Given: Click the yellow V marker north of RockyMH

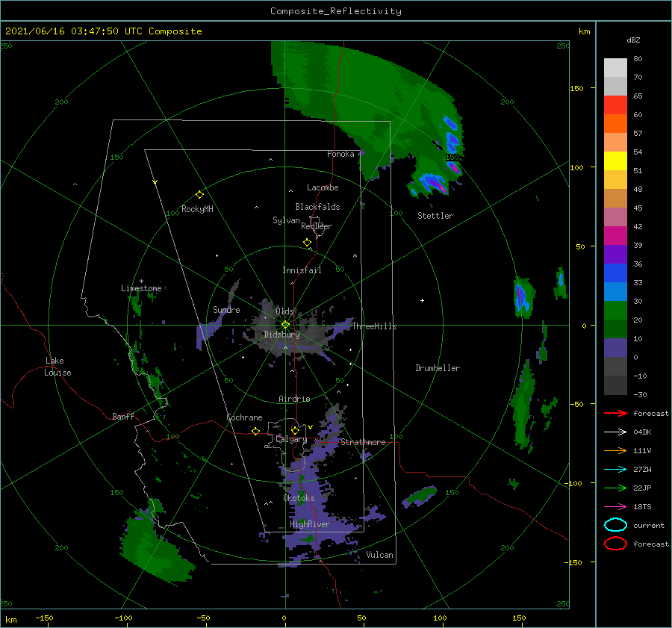Looking at the screenshot, I should pos(155,182).
